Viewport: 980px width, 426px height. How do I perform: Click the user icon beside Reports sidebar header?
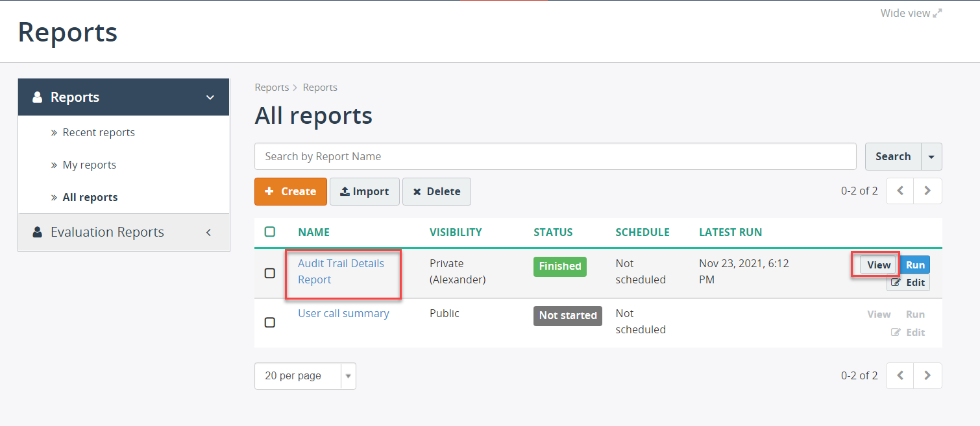tap(38, 97)
